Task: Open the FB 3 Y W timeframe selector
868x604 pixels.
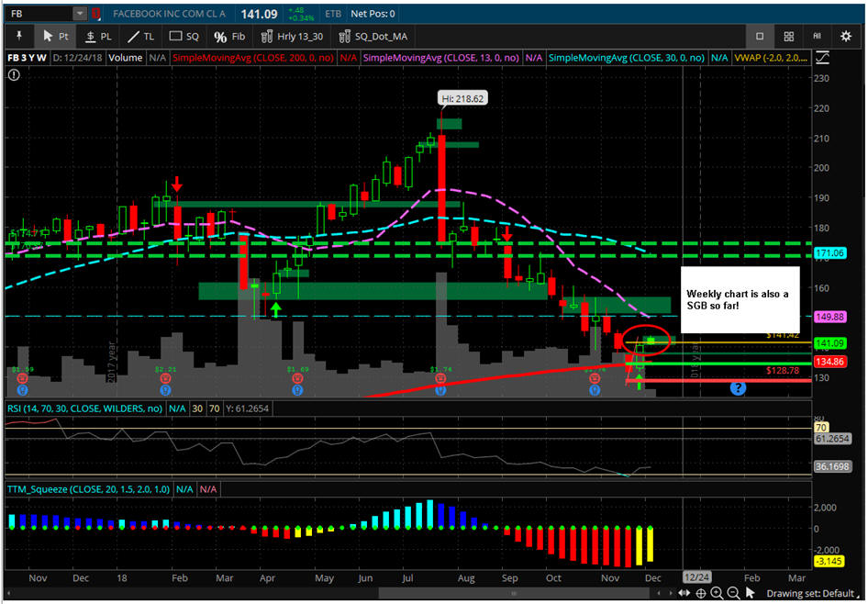Action: (26, 58)
